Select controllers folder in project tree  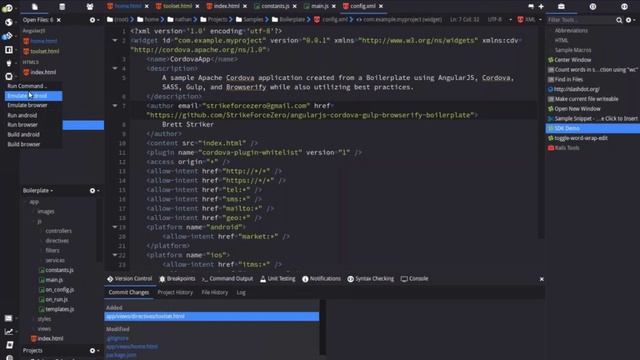[x=58, y=231]
